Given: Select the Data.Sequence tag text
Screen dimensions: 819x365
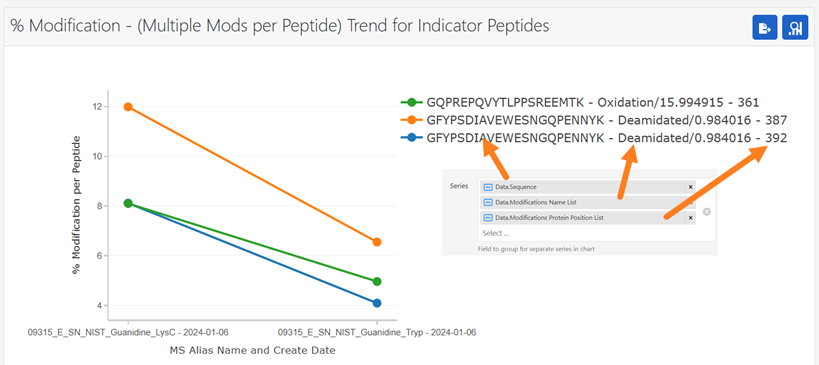Looking at the screenshot, I should 516,186.
